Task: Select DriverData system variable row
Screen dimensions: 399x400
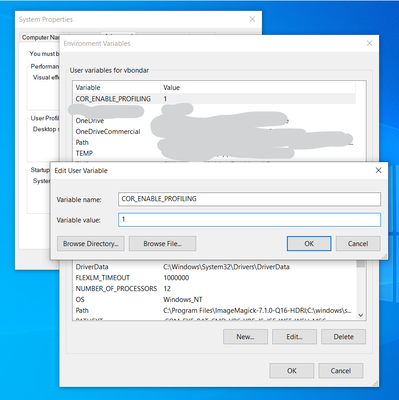Action: click(x=214, y=267)
